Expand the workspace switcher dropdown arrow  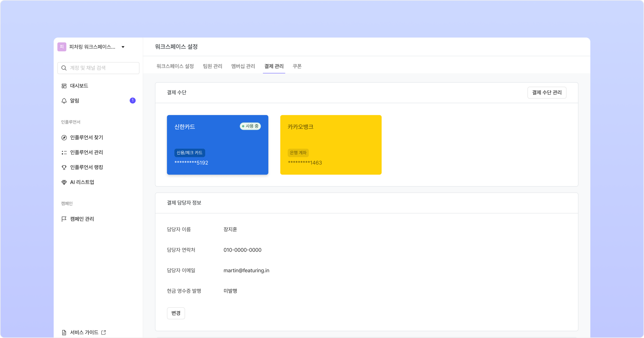[x=123, y=47]
